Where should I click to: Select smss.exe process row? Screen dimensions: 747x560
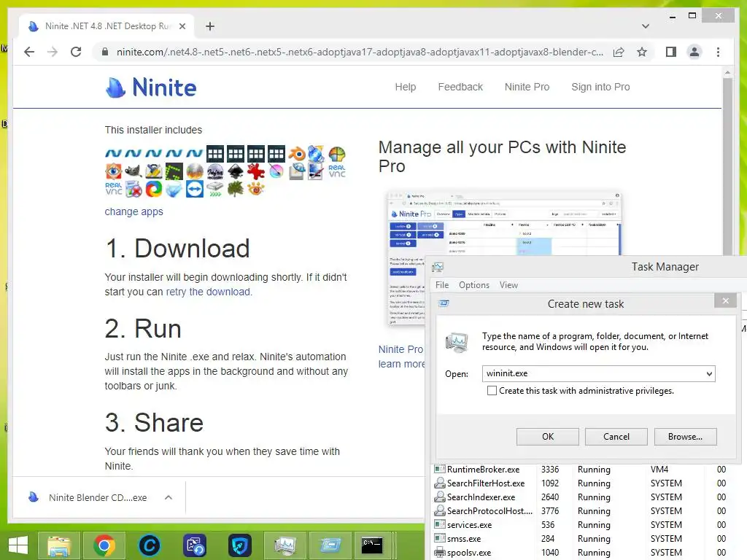click(x=587, y=539)
